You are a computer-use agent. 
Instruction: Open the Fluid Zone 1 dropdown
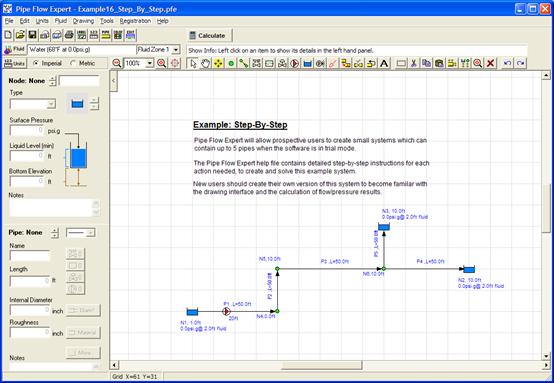click(x=176, y=49)
